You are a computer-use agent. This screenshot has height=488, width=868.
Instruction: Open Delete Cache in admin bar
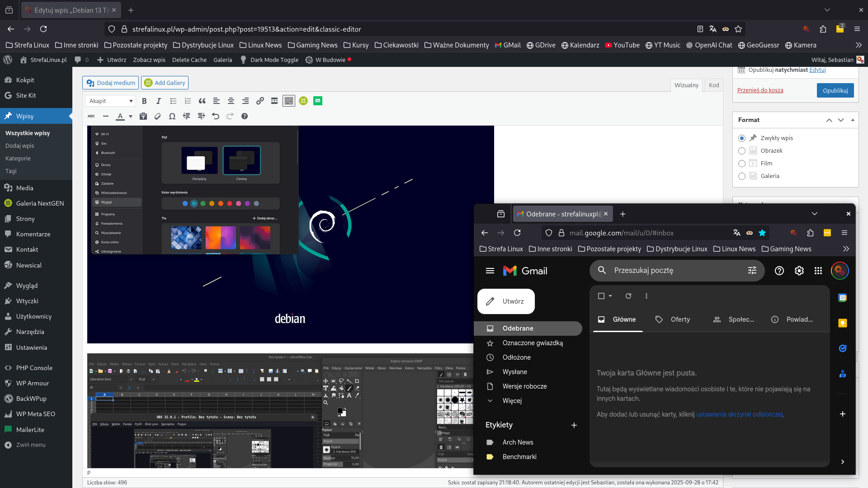(189, 60)
